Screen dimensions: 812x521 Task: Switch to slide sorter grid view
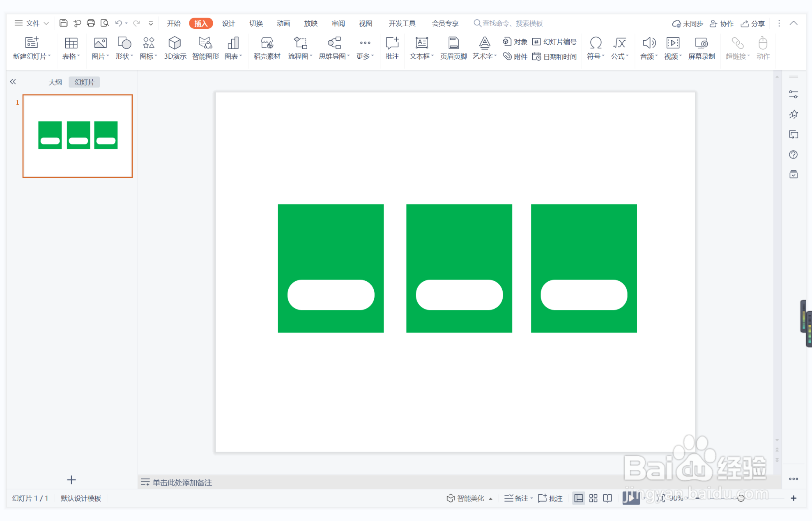pos(593,498)
